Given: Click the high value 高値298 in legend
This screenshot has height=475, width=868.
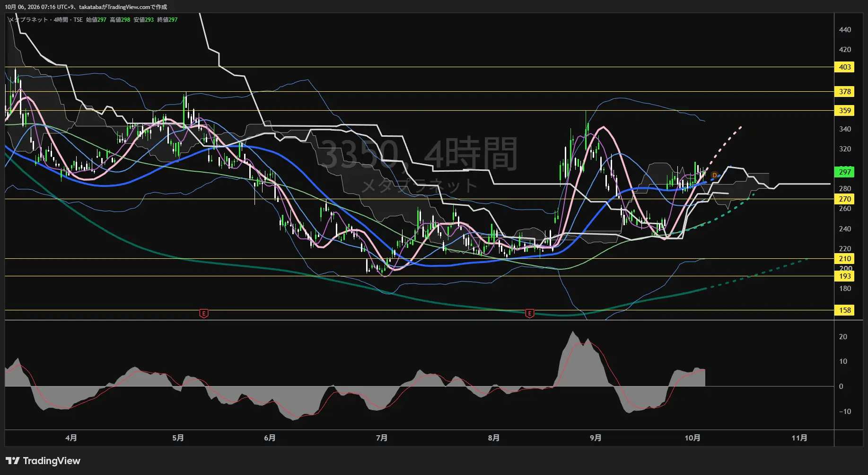Looking at the screenshot, I should (x=120, y=20).
